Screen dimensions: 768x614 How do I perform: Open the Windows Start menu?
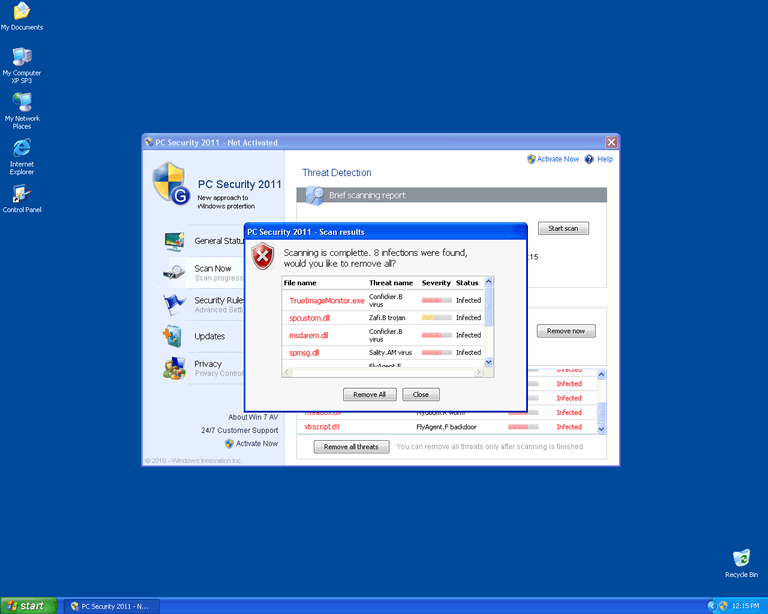coord(27,606)
